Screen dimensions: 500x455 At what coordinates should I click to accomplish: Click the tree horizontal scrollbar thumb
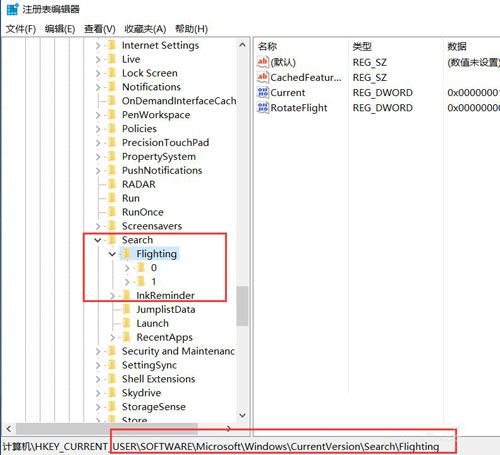point(107,429)
